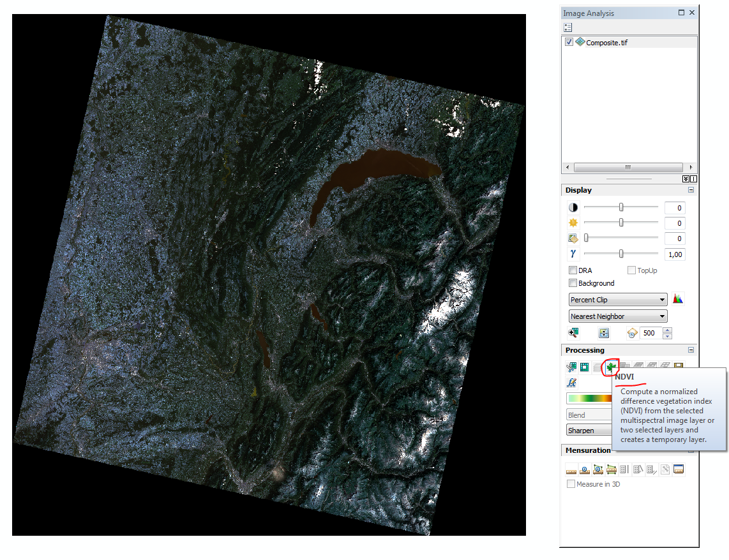Select the measure centroid tool
Screen dimensions: 729x560
coord(598,469)
